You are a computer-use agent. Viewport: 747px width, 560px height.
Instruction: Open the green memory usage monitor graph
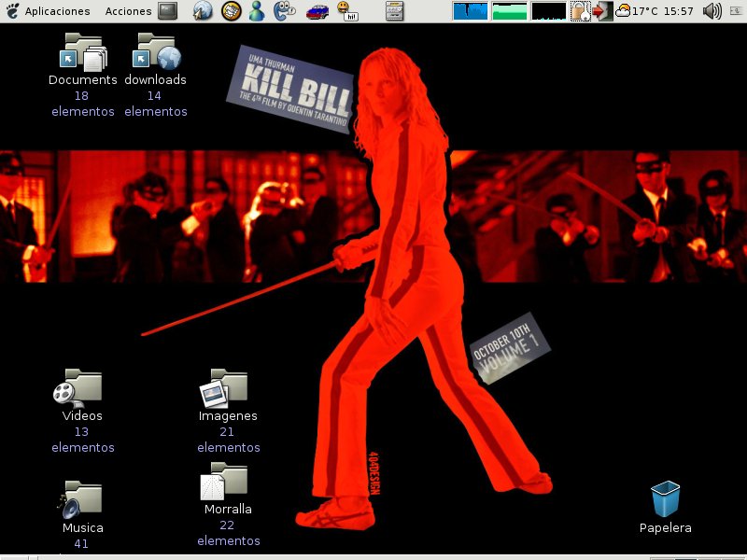pos(509,11)
